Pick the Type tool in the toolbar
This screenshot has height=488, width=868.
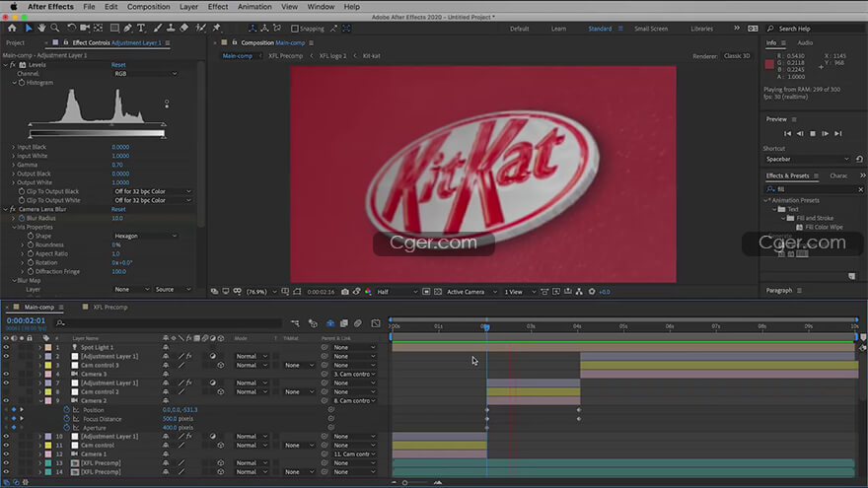pos(143,29)
